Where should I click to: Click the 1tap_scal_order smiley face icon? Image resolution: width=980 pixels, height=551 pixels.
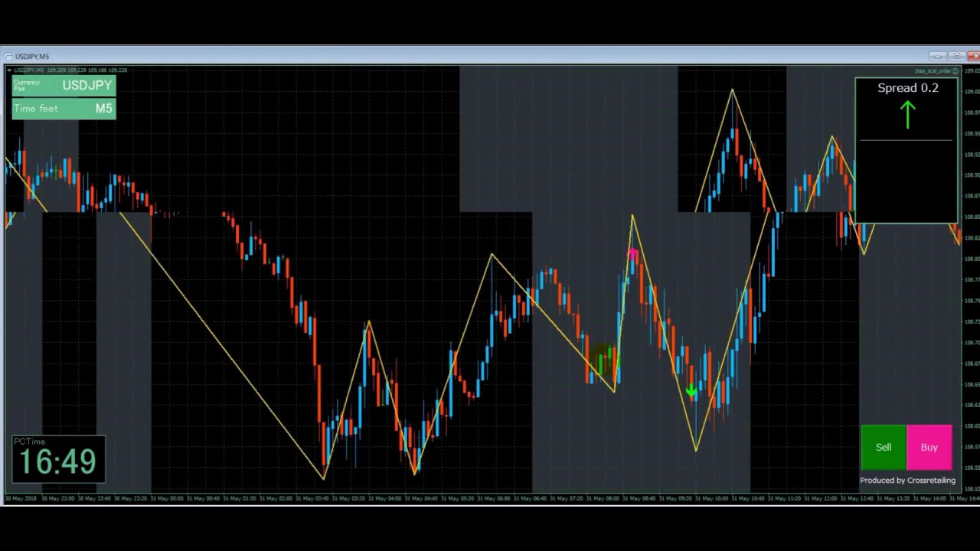[955, 70]
